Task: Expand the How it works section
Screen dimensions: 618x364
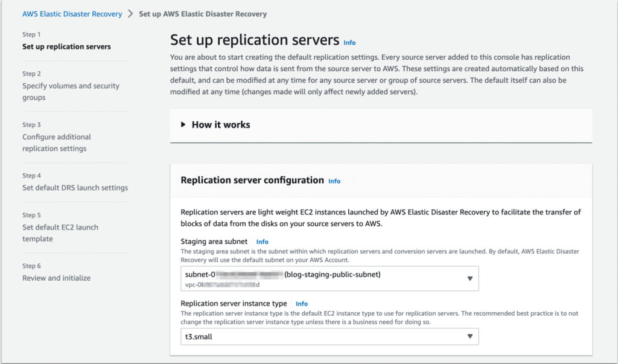Action: coord(381,125)
